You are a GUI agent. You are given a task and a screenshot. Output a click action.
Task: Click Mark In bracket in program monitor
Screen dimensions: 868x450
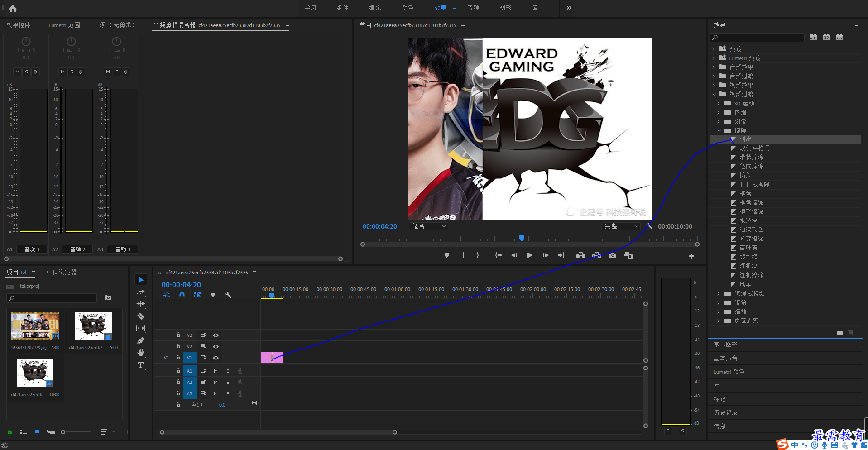463,255
